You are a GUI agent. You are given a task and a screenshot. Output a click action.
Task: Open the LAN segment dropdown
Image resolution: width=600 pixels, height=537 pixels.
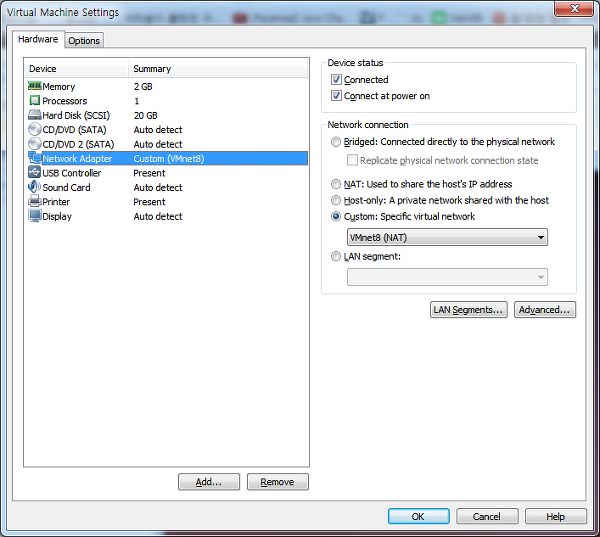[x=447, y=277]
